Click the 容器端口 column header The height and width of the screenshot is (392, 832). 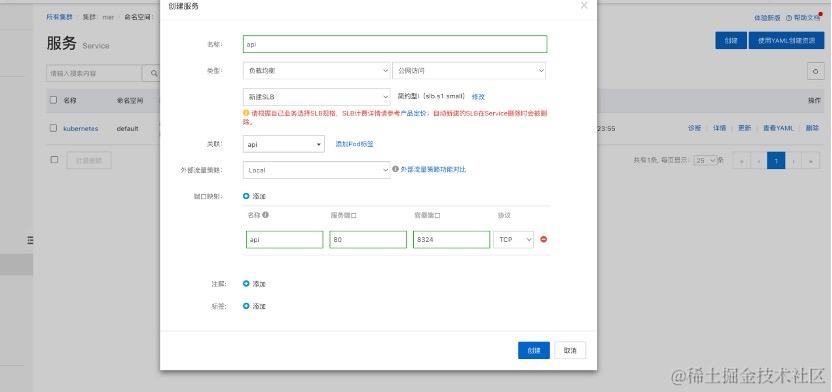(427, 215)
